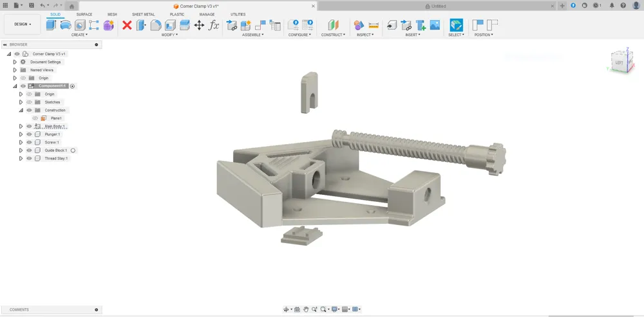Click the Configure table icon

308,25
